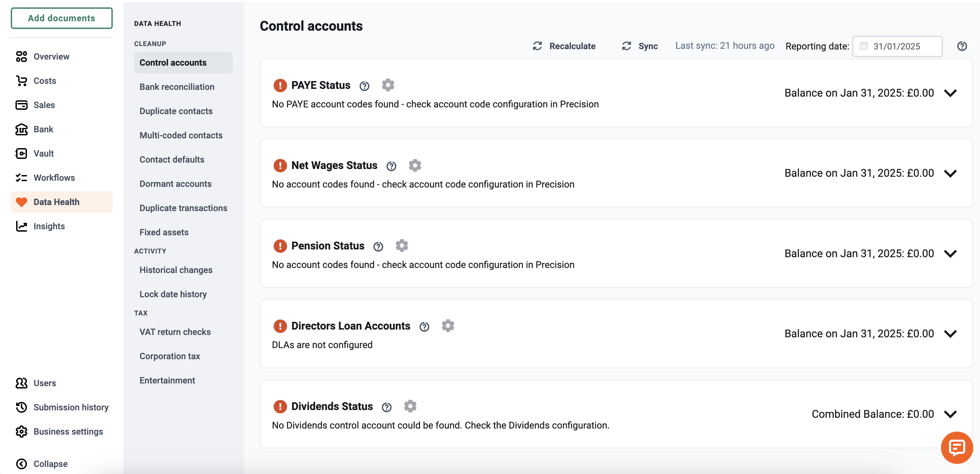The image size is (980, 474).
Task: Collapse the sidebar
Action: coord(62,464)
